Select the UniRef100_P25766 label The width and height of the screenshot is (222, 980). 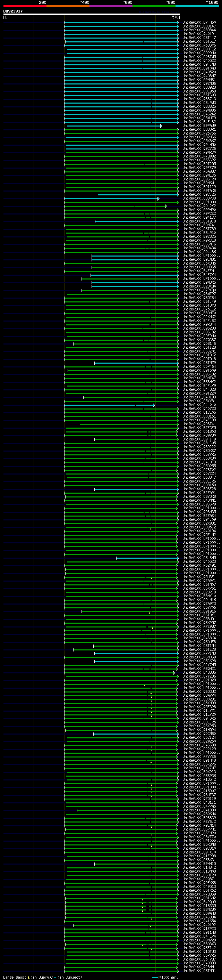pos(199,133)
